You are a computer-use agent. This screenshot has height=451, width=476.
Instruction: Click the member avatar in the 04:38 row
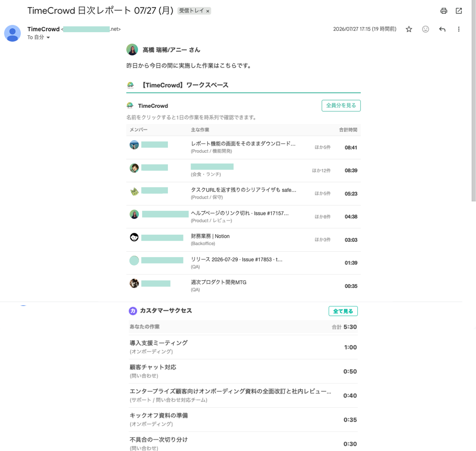point(134,214)
